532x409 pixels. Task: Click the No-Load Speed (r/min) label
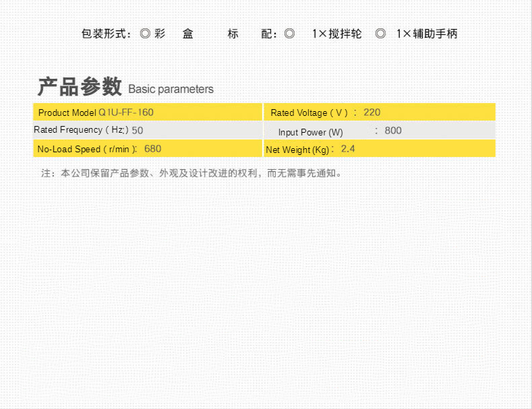coord(87,149)
